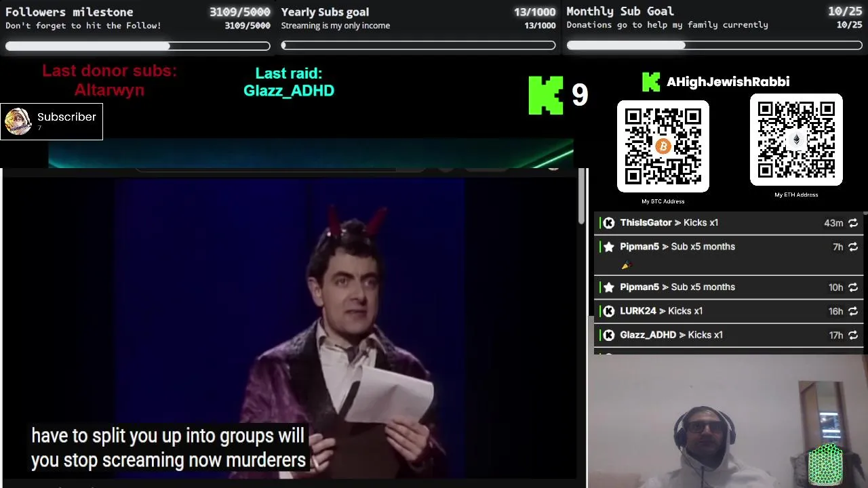Replay the Pipman5 7h sub alert
Viewport: 868px width, 488px height.
(853, 247)
